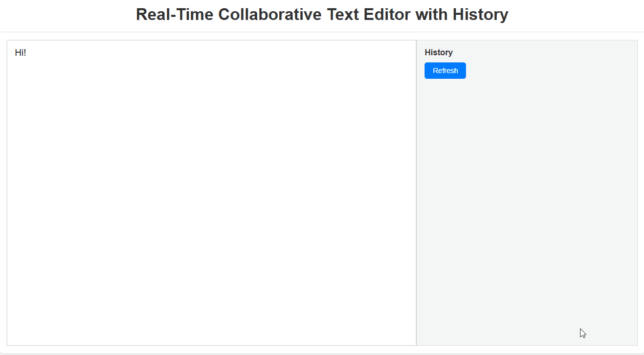Click the center of the text editor
The height and width of the screenshot is (355, 644).
(211, 192)
